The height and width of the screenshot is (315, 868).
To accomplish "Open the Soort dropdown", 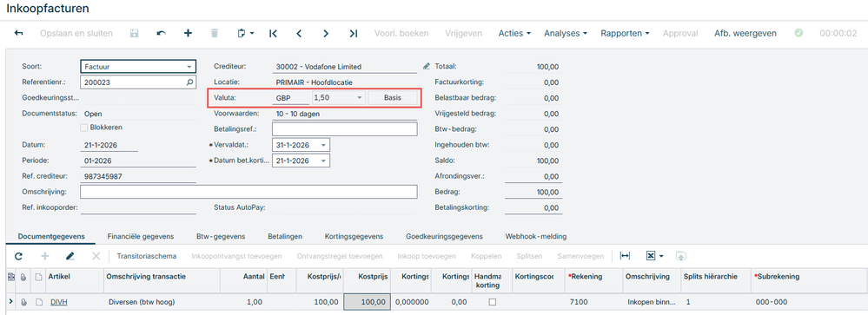I will [x=189, y=66].
